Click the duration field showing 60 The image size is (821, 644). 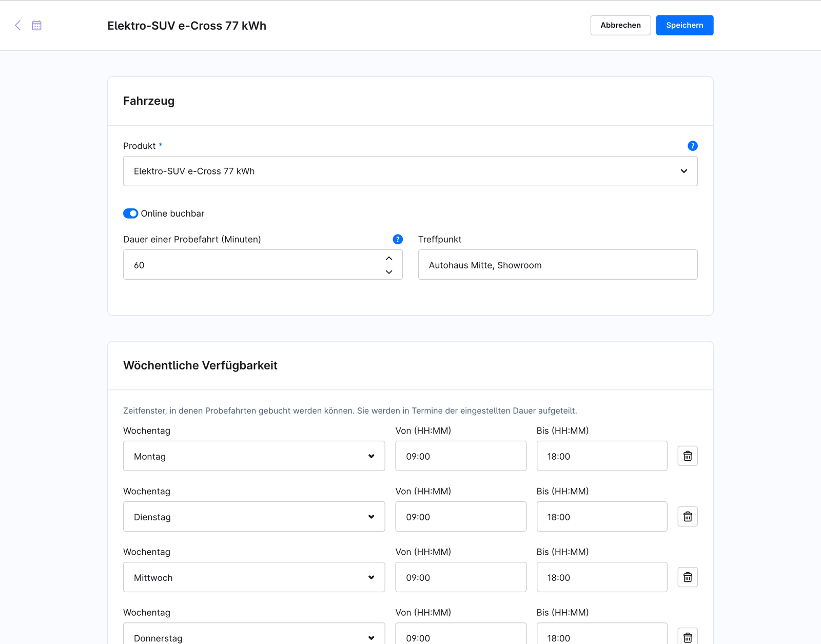263,265
